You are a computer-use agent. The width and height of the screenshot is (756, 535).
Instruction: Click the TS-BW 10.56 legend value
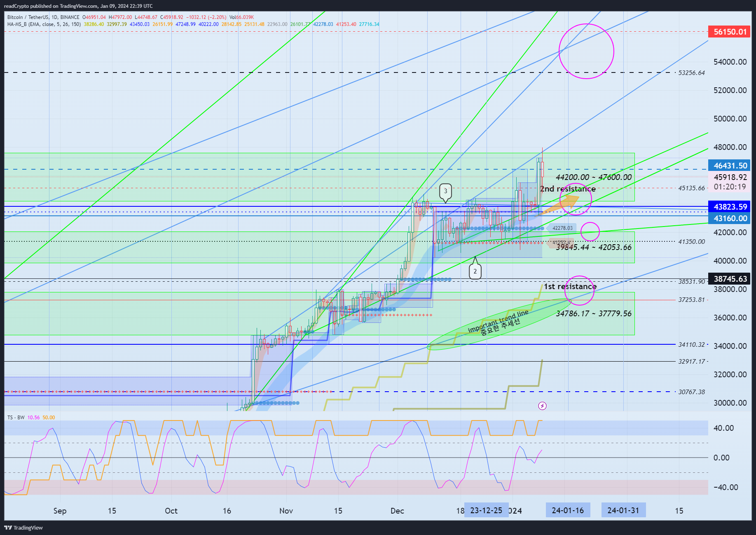(x=33, y=417)
